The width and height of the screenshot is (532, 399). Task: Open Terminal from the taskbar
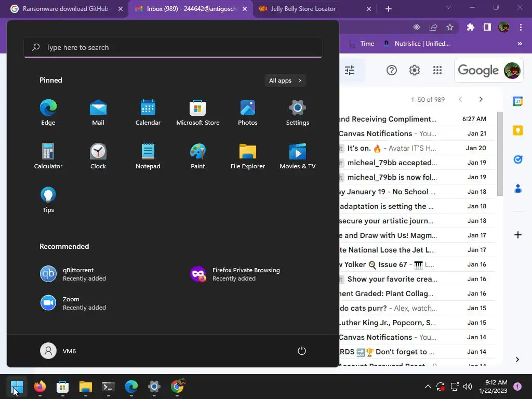pos(108,387)
